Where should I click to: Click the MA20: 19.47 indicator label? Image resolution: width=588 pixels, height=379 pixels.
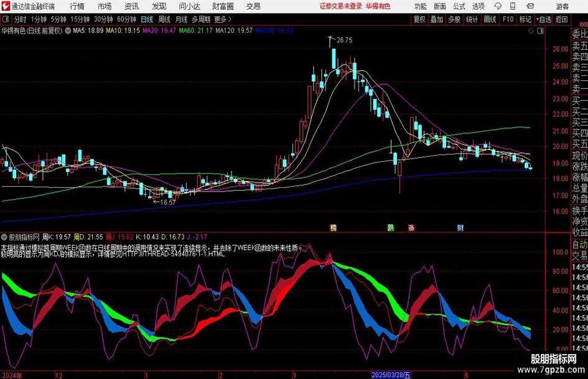pyautogui.click(x=159, y=30)
